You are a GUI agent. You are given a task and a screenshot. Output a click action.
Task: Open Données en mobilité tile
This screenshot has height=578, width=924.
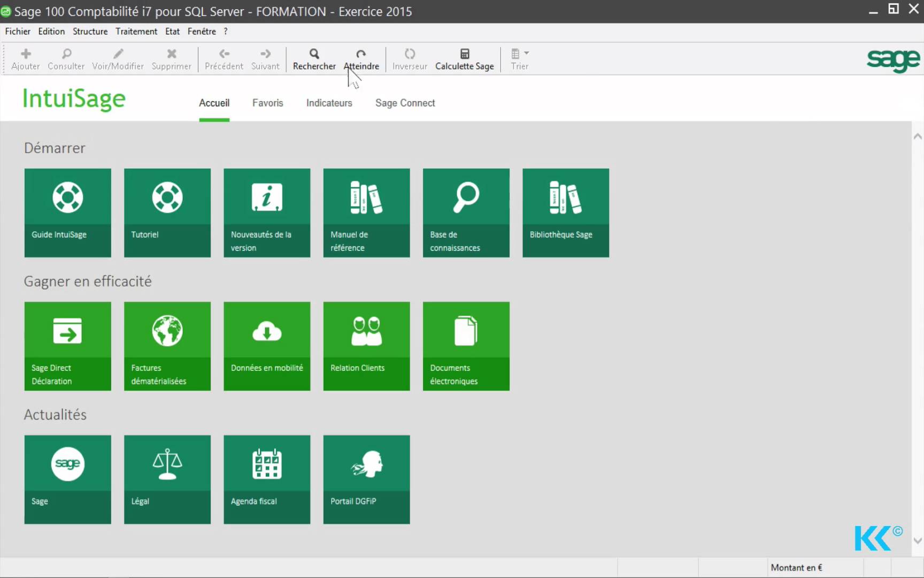coord(267,346)
